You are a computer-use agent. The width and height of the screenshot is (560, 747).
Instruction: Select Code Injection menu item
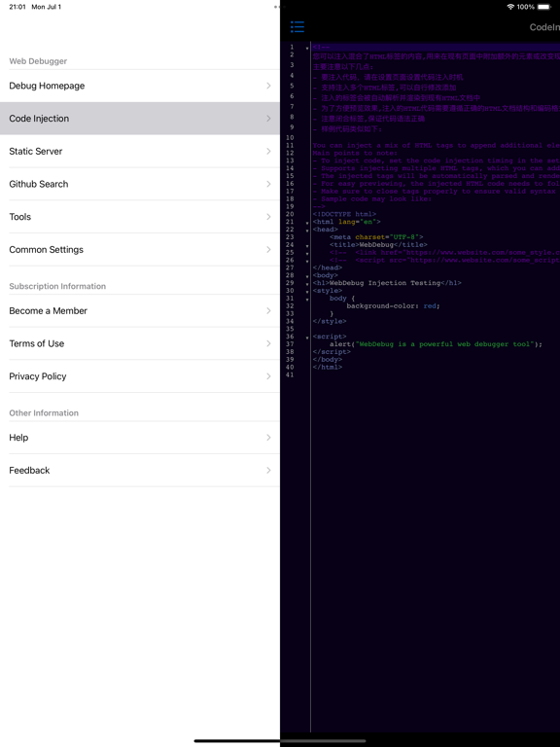140,118
